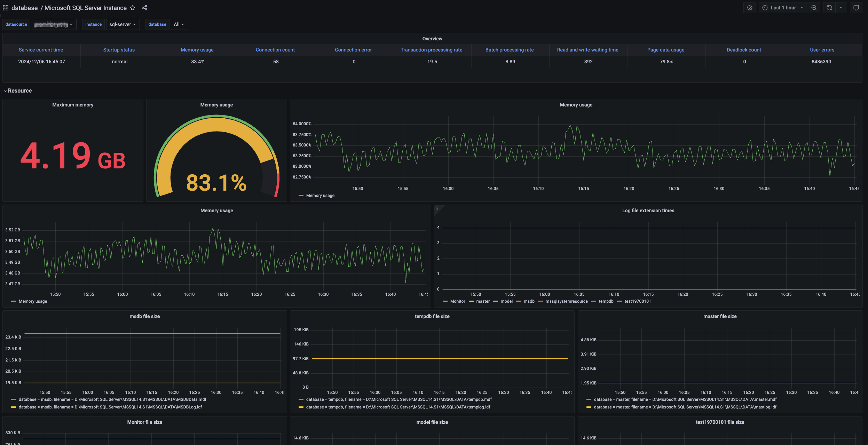The image size is (868, 445).
Task: Cycle view mode with monitor icon
Action: 856,8
